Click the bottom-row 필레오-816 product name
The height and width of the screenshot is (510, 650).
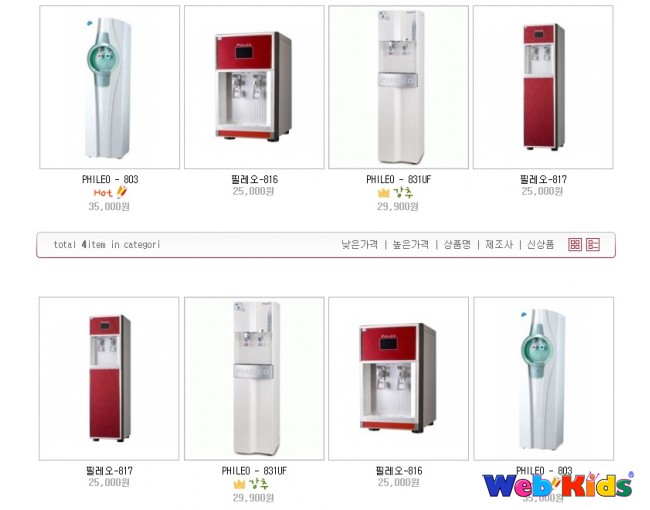pos(399,471)
